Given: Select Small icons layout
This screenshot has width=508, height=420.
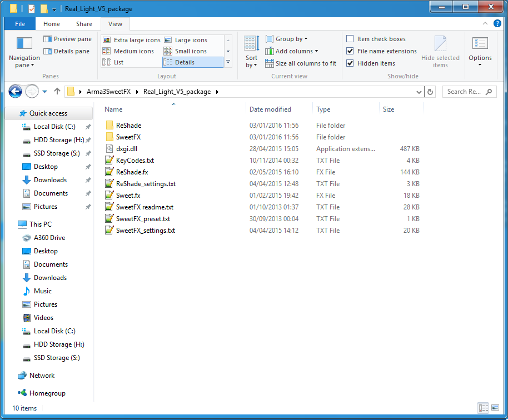Looking at the screenshot, I should [185, 51].
